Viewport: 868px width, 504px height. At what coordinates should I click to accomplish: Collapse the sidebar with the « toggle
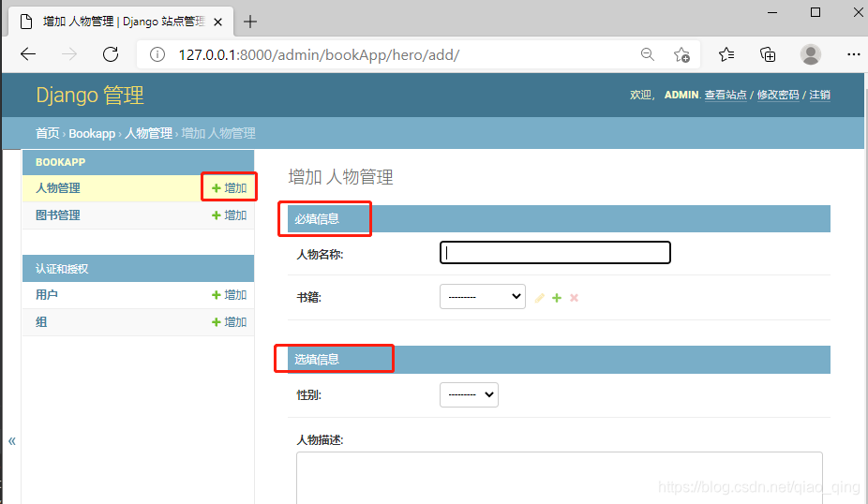coord(11,441)
